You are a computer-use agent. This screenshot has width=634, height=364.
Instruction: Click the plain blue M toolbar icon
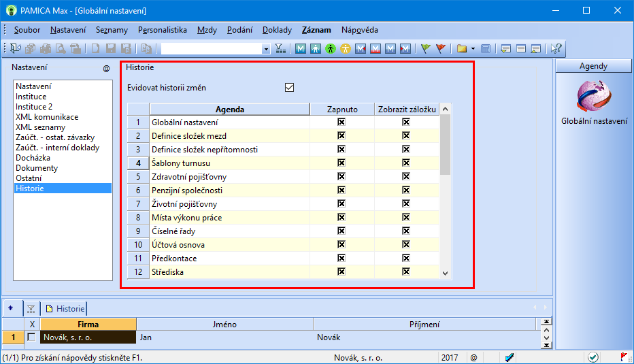tap(390, 48)
